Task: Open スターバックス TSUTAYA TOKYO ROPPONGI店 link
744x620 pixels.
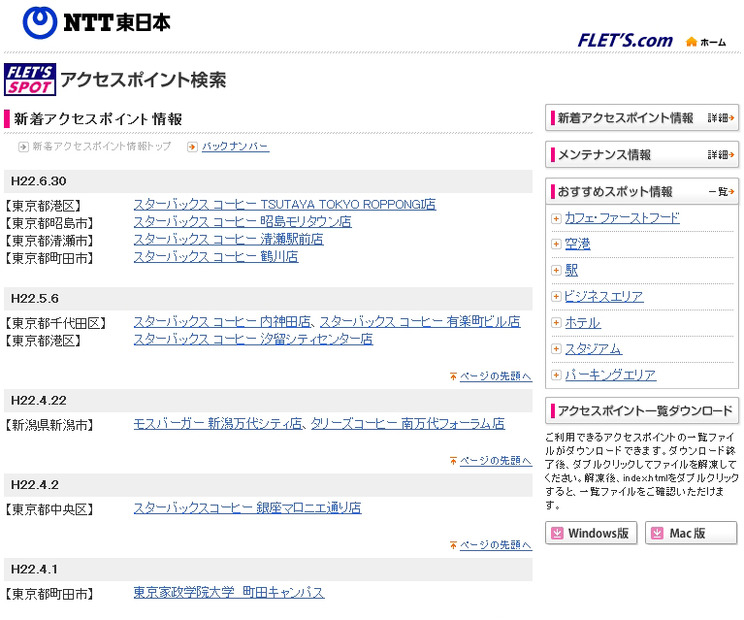Action: [284, 204]
